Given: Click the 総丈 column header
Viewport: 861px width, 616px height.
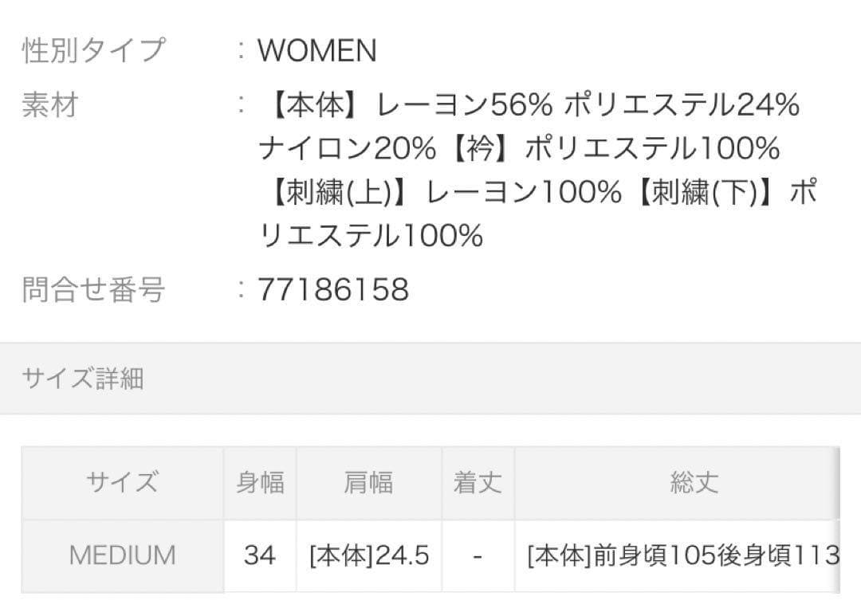Looking at the screenshot, I should coord(694,483).
